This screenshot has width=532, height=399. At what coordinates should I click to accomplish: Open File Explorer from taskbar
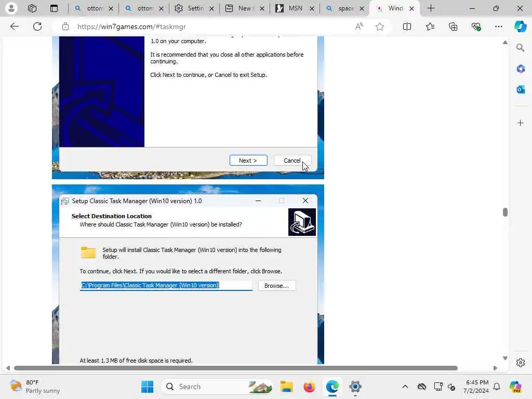pyautogui.click(x=286, y=387)
